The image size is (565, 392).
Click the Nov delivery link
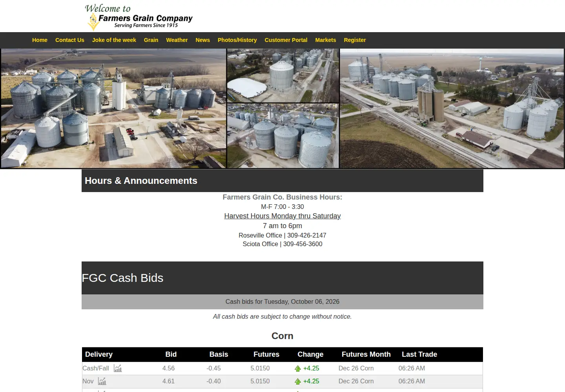[x=88, y=381]
